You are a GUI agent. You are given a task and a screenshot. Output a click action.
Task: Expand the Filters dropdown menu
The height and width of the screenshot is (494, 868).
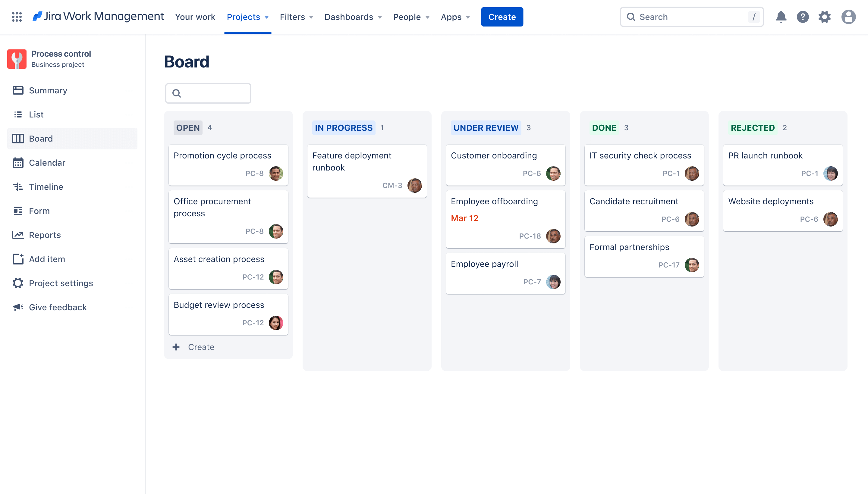click(x=296, y=17)
